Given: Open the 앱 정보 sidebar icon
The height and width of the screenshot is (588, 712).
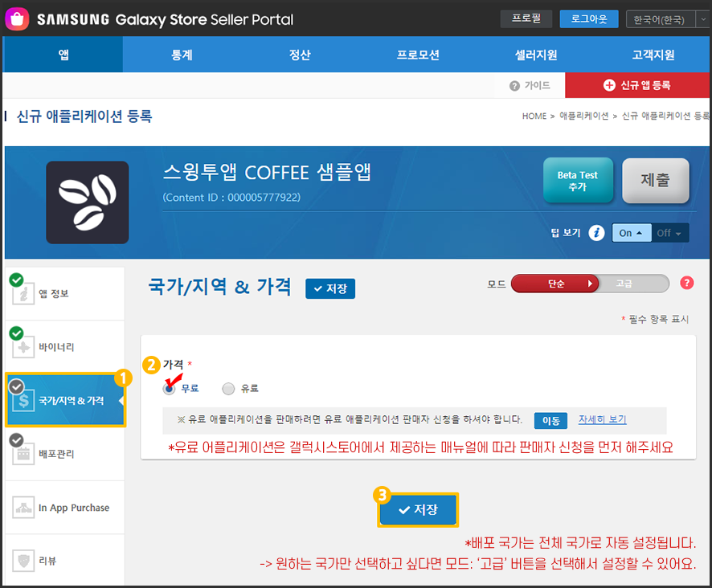Looking at the screenshot, I should click(x=24, y=294).
